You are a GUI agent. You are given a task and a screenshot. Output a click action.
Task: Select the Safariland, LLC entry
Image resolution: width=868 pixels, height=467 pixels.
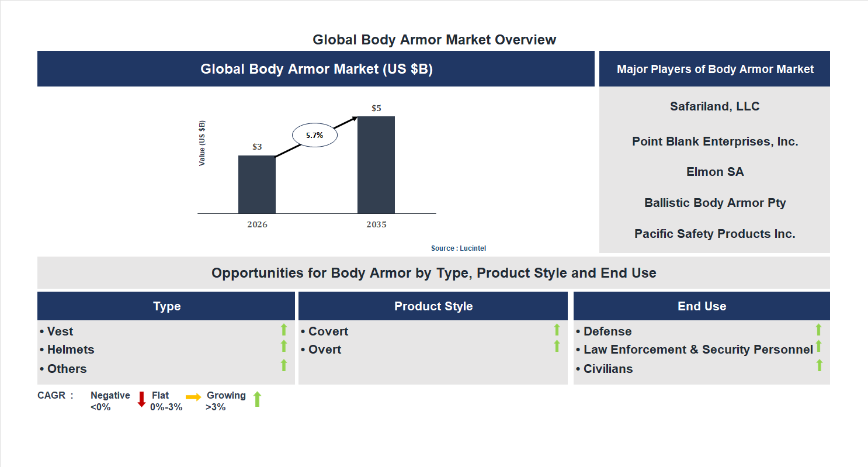click(x=714, y=106)
